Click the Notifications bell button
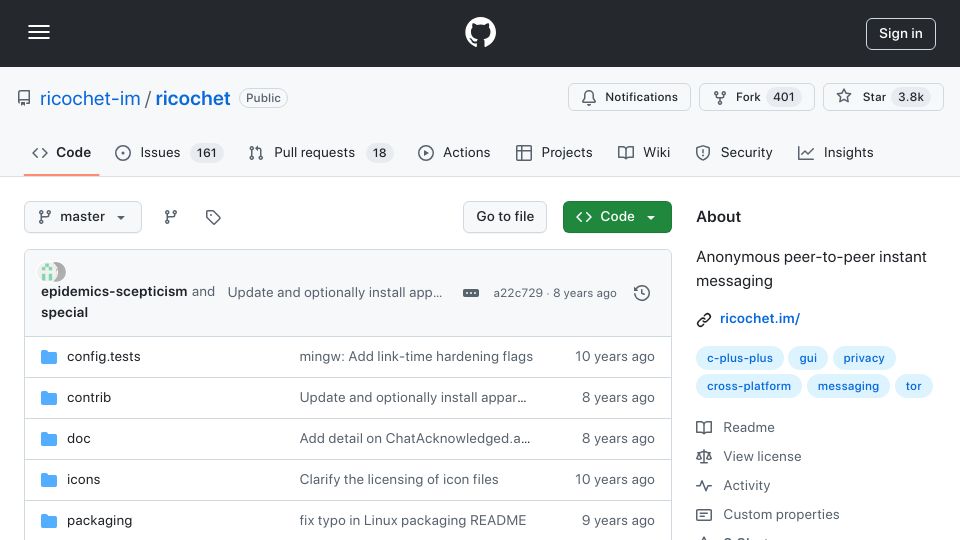Screen dimensions: 960x540 coord(629,97)
